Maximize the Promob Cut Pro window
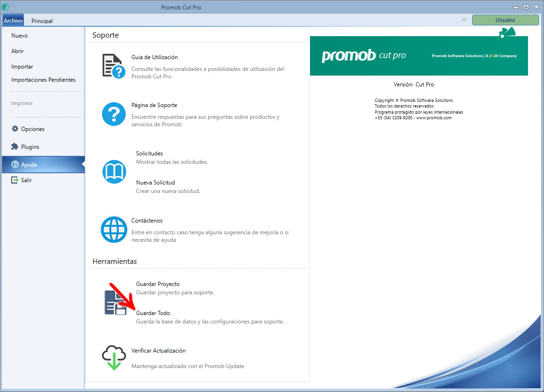The width and height of the screenshot is (544, 392). 526,8
